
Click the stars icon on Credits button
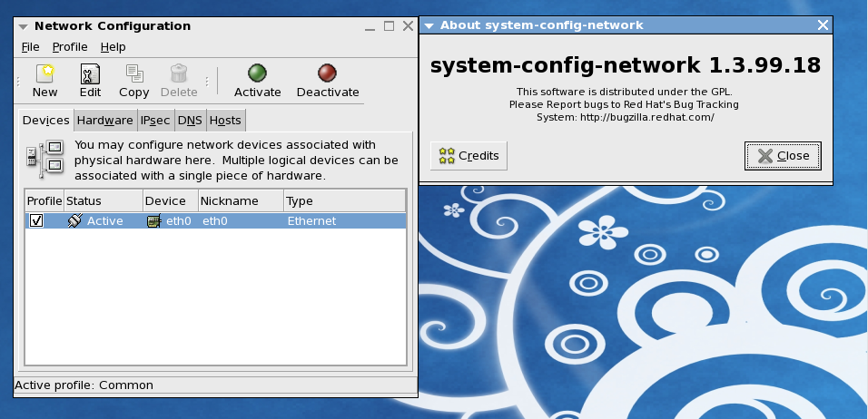click(x=447, y=156)
